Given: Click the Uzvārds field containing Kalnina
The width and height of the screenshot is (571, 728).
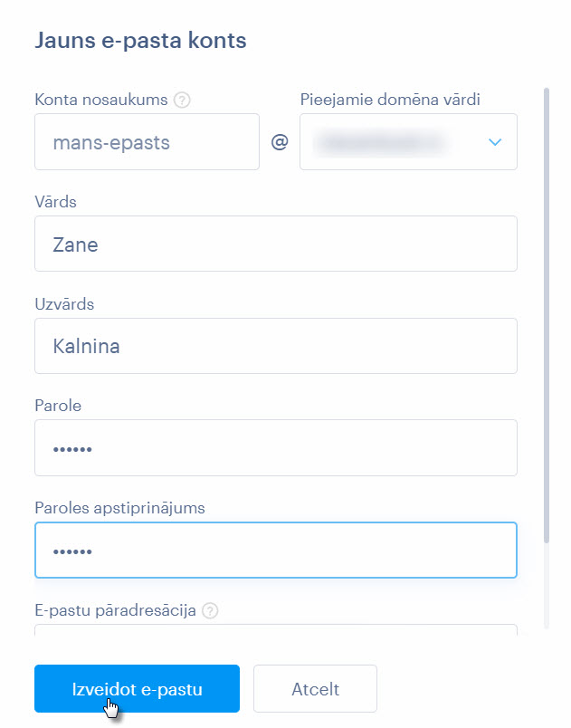Looking at the screenshot, I should click(x=276, y=346).
